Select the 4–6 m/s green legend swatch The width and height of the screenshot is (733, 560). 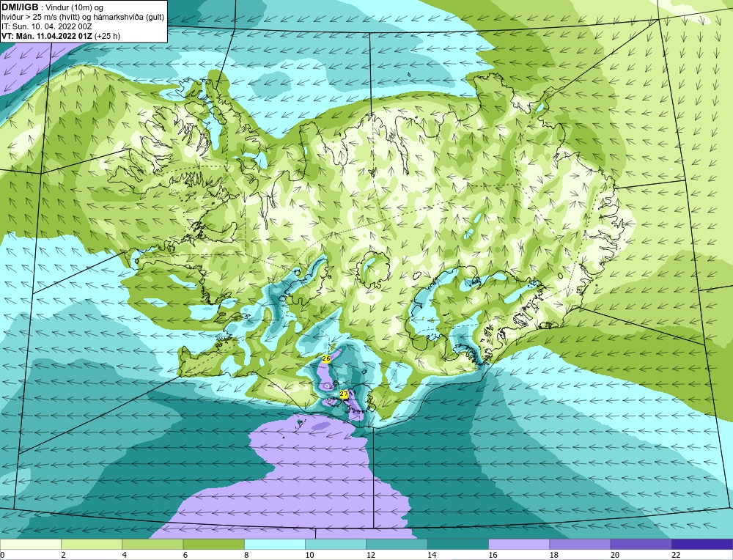point(153,545)
